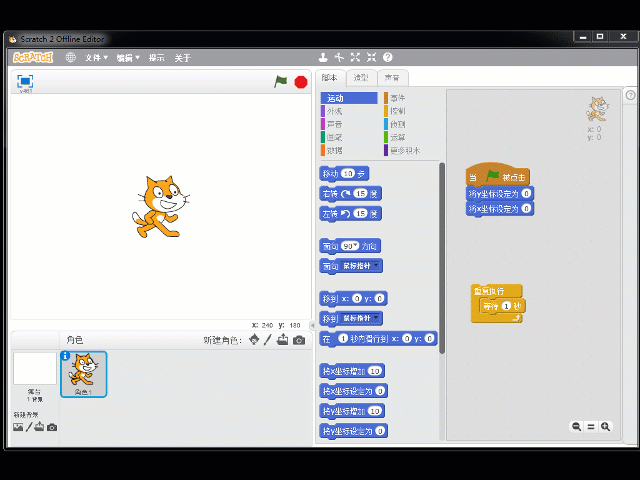Zoom in the scripts area

605,427
